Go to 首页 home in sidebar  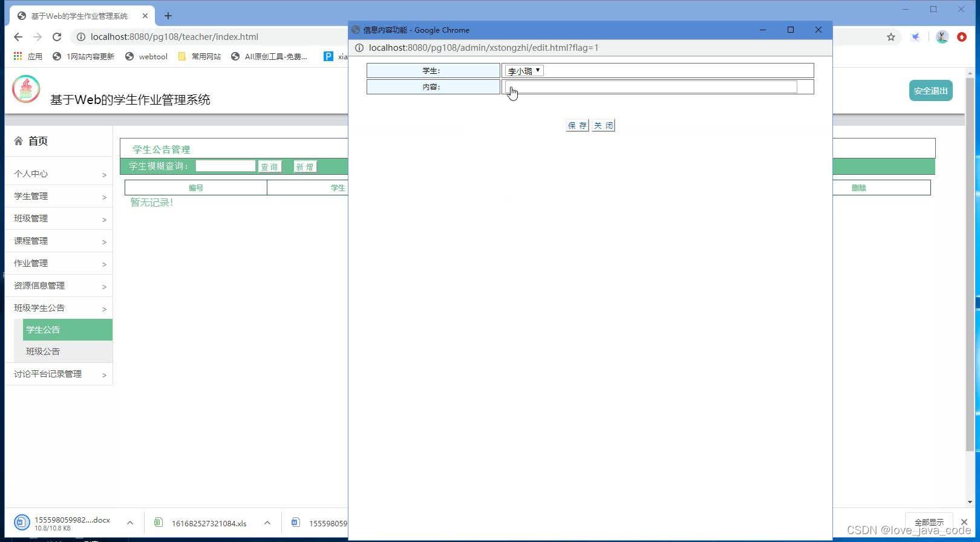pos(31,141)
